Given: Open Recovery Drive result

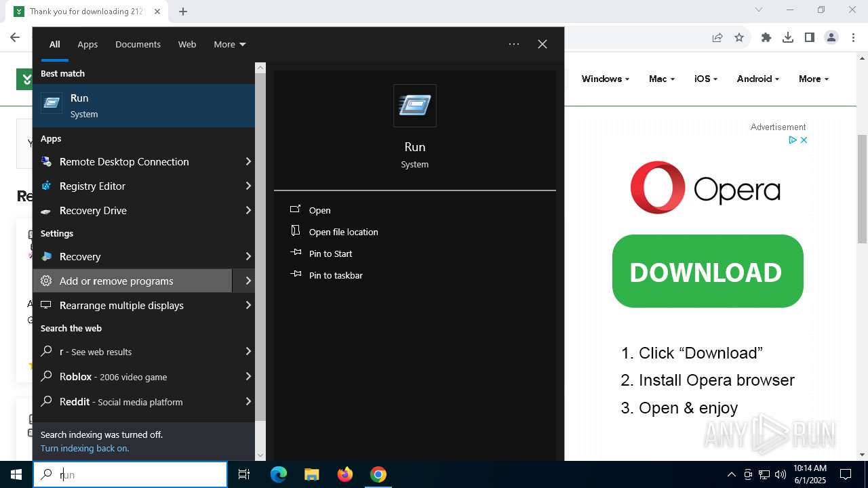Looking at the screenshot, I should [138, 210].
